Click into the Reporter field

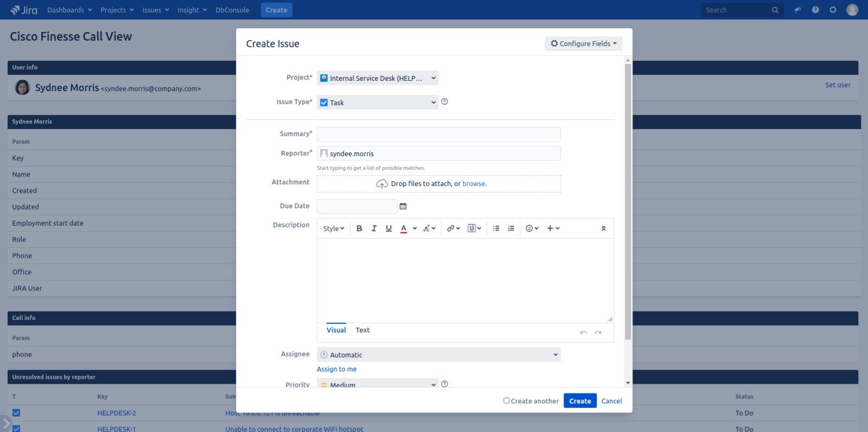439,154
